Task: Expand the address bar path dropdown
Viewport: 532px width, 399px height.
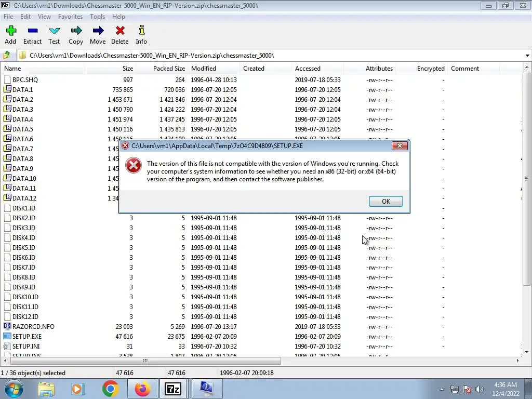Action: (527, 55)
